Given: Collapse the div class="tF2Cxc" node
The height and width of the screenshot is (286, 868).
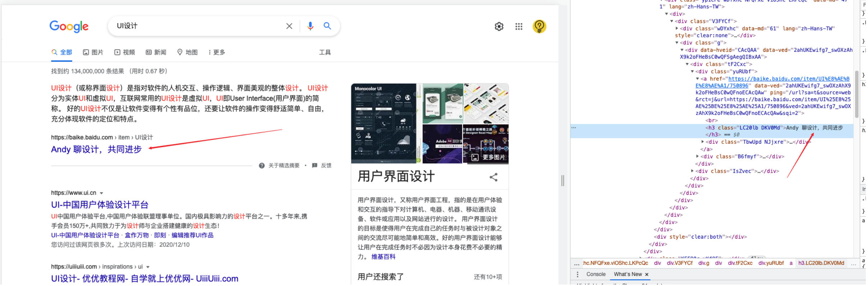Looking at the screenshot, I should tap(687, 64).
